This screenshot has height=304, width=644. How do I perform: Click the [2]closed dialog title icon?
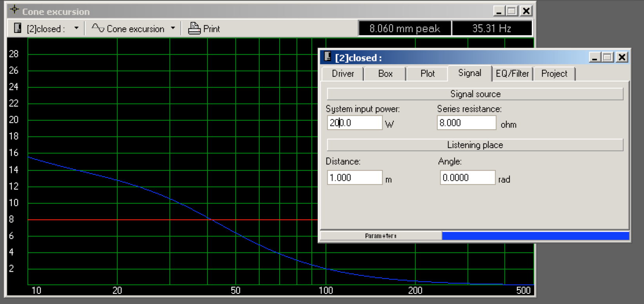click(x=327, y=57)
